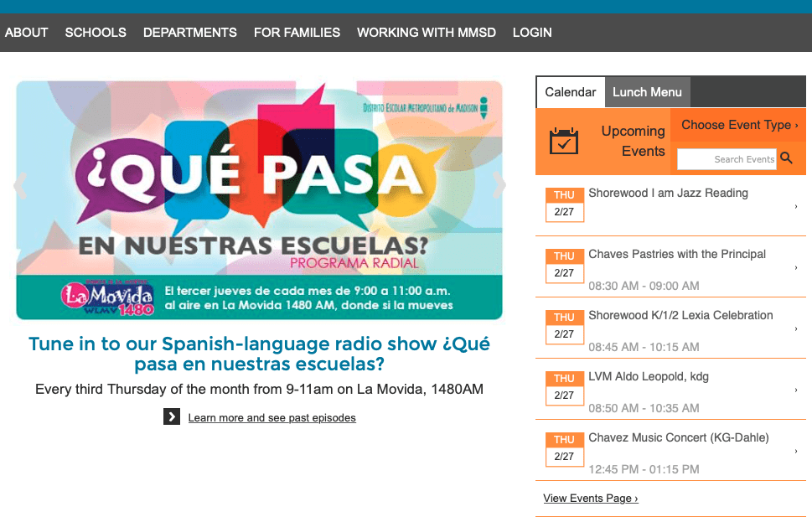
Task: Expand chevron for Chaves Pastries with the Principal
Action: [x=796, y=267]
